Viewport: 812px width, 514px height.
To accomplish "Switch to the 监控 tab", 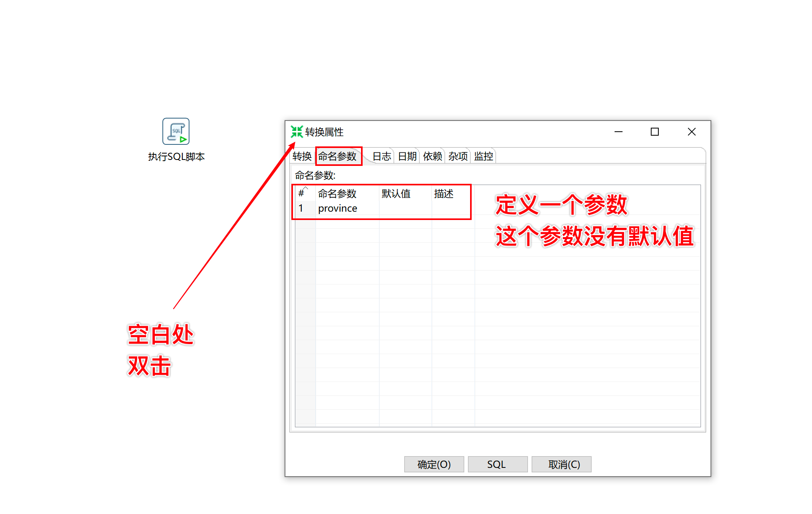I will pyautogui.click(x=484, y=156).
